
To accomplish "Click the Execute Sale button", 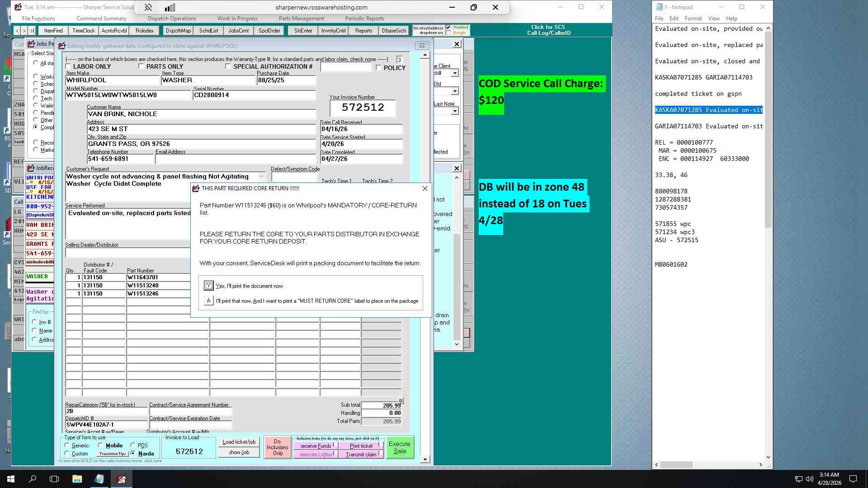I will 400,447.
